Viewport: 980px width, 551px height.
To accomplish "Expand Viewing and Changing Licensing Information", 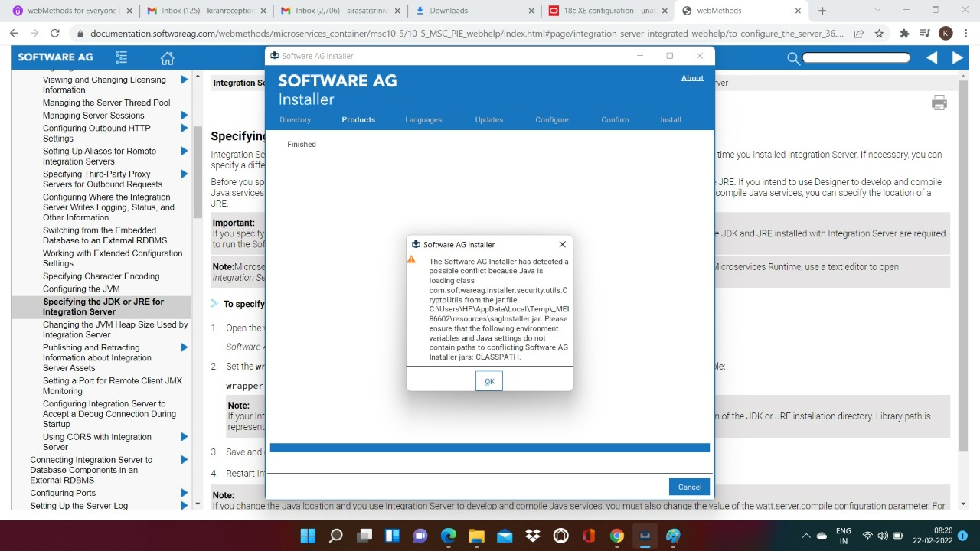I will 184,80.
